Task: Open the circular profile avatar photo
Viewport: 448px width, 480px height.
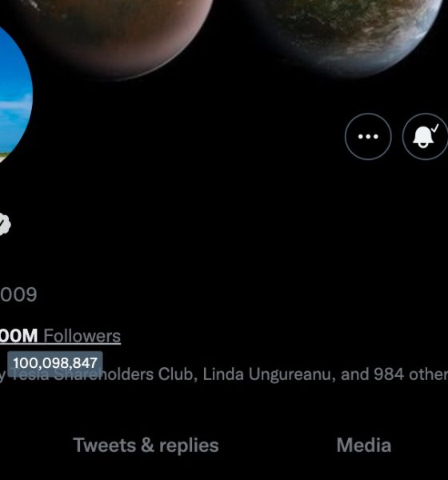Action: coord(15,95)
